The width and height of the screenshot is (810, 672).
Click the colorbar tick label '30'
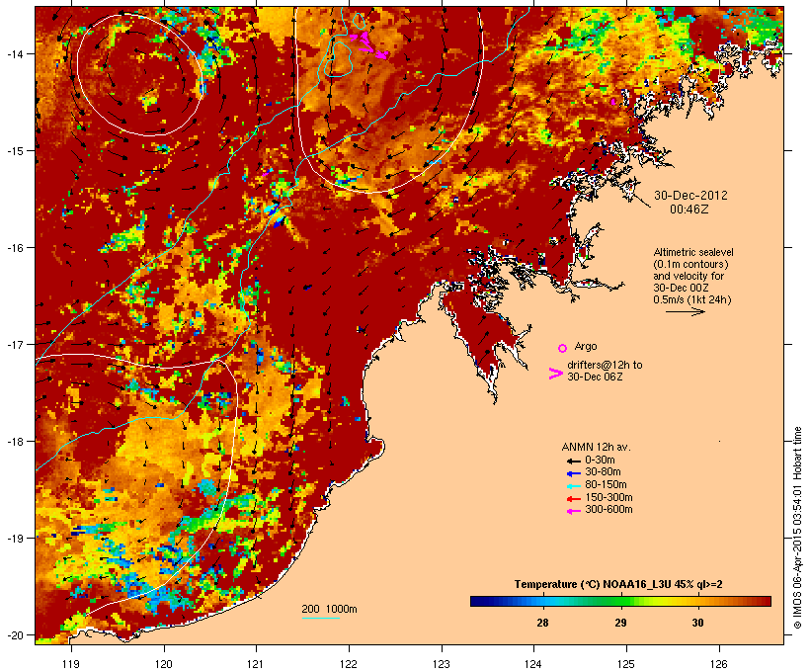click(697, 623)
